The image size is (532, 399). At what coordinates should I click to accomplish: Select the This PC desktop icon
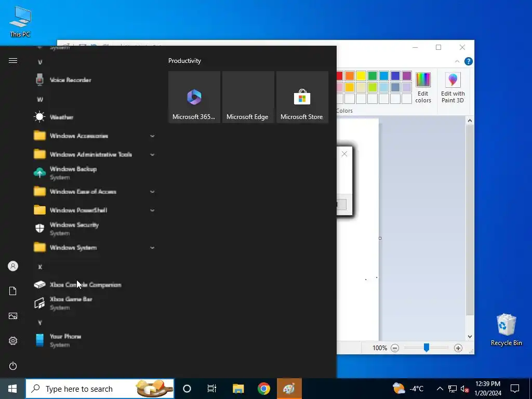(20, 22)
